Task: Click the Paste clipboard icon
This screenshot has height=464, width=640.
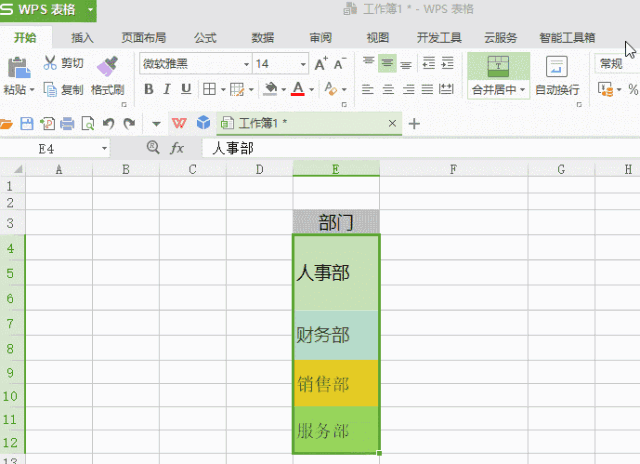Action: pos(19,67)
